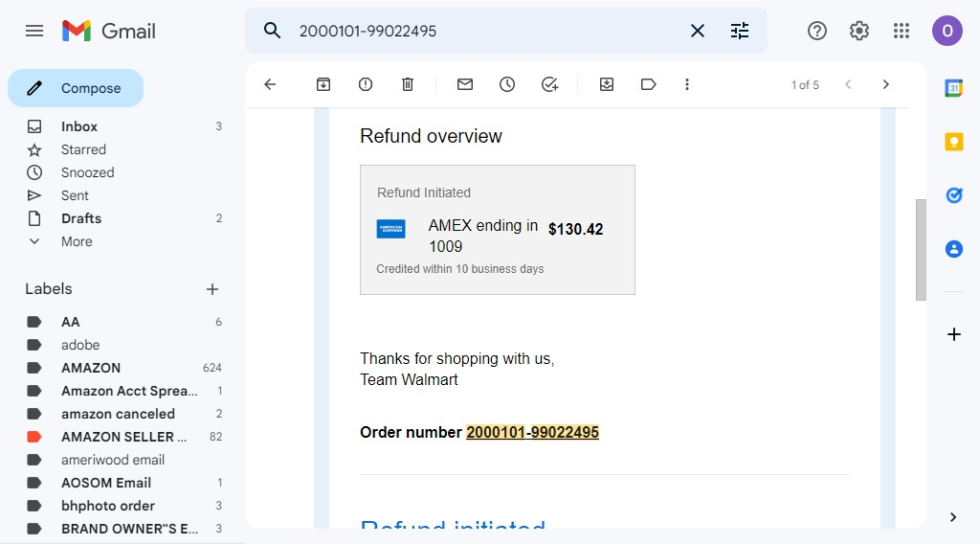Open the Google apps grid

(x=902, y=31)
